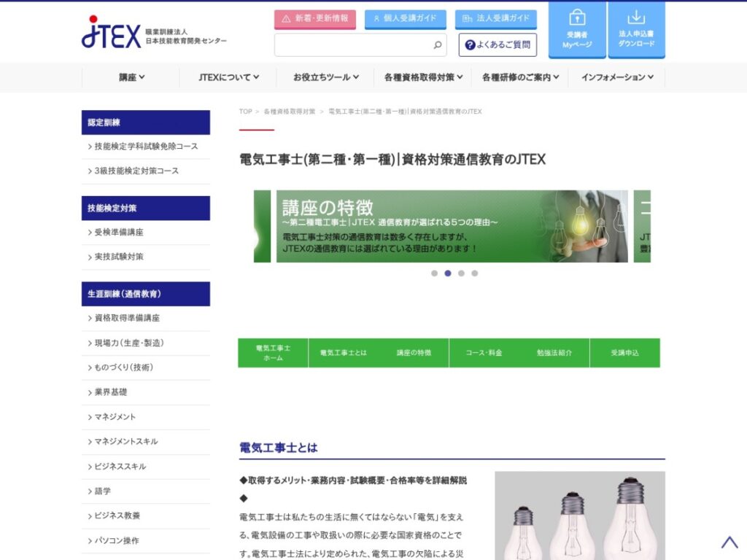Open コース・料金 tab
Viewport: 747px width, 560px height.
(484, 353)
